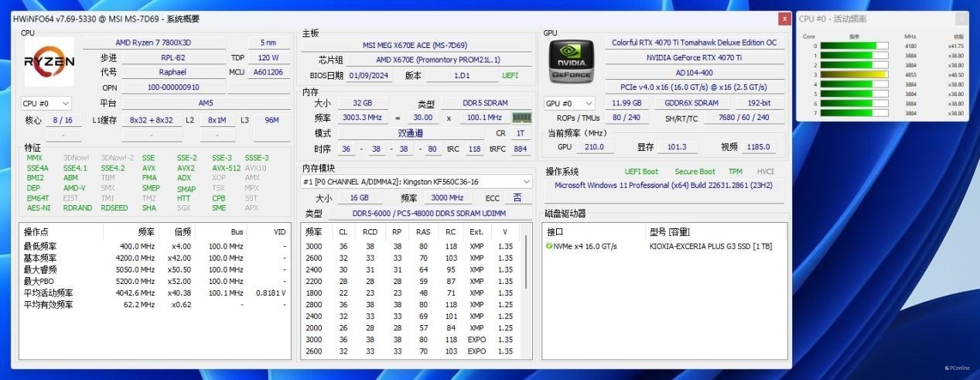The image size is (980, 380).
Task: Click the BIOS date 01/09/2024 field
Action: coord(368,75)
